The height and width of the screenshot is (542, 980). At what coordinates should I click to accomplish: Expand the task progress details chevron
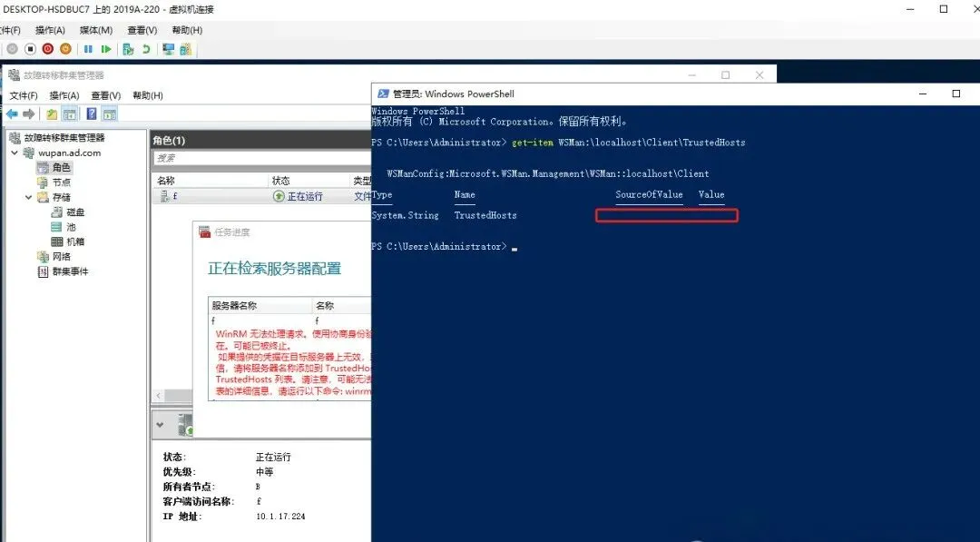(x=161, y=424)
